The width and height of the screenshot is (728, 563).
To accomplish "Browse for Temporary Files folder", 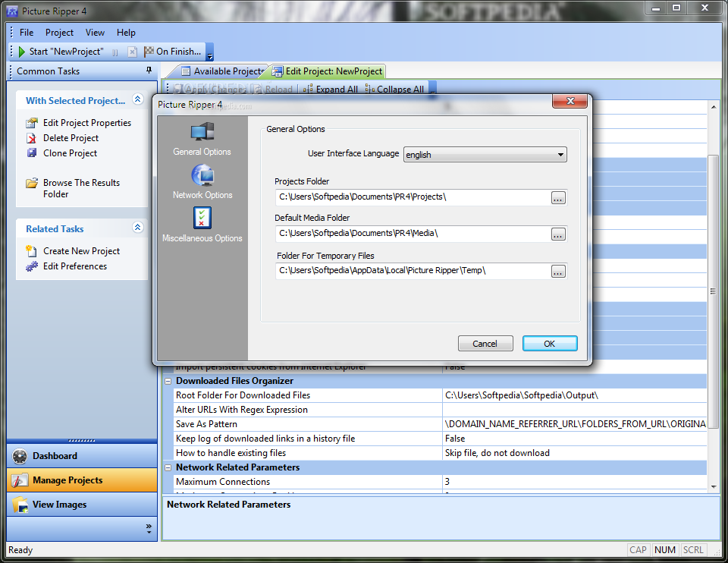I will click(x=558, y=272).
